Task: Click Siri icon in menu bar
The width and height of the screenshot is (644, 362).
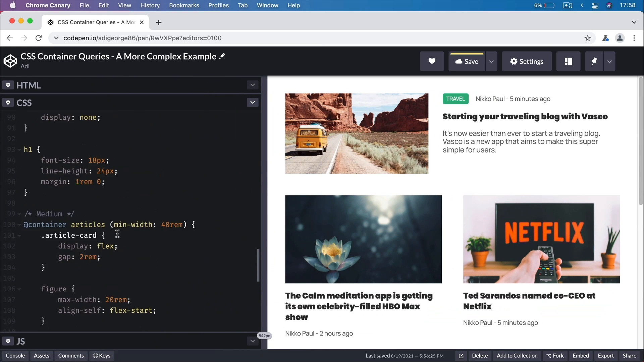Action: click(x=609, y=5)
